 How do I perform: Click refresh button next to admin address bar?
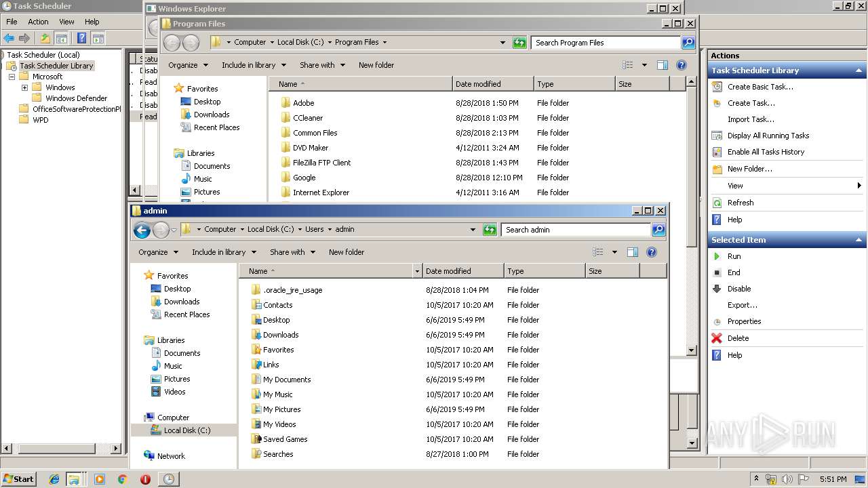coord(490,230)
